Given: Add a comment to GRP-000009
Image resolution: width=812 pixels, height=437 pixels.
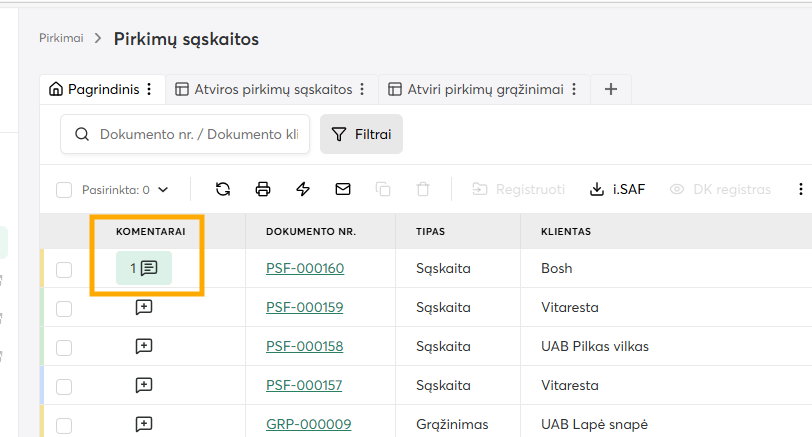Looking at the screenshot, I should 144,424.
